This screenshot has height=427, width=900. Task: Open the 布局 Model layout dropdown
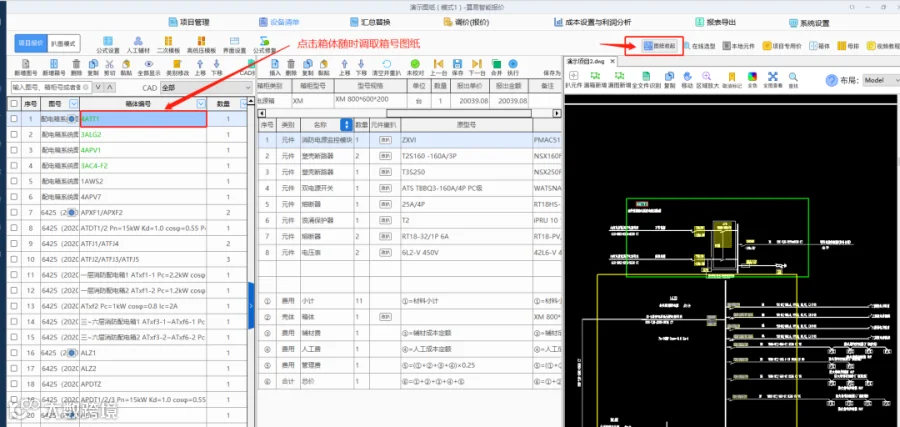click(881, 80)
